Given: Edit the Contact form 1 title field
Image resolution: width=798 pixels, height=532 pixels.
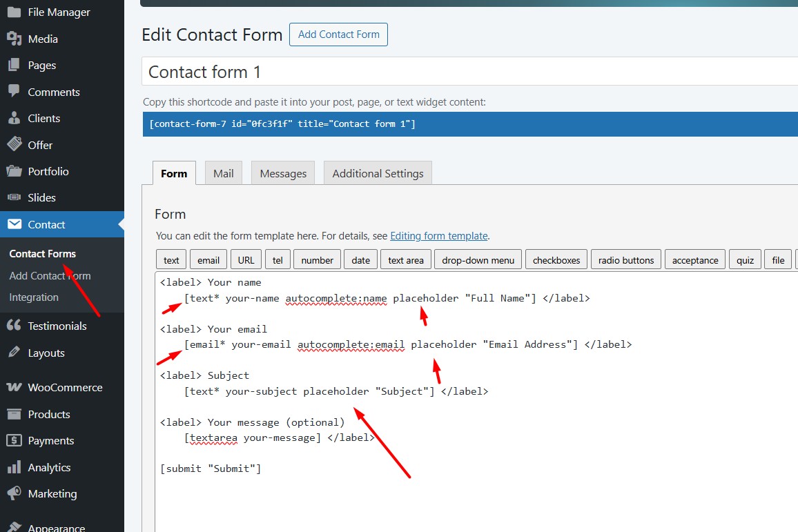Looking at the screenshot, I should 469,71.
